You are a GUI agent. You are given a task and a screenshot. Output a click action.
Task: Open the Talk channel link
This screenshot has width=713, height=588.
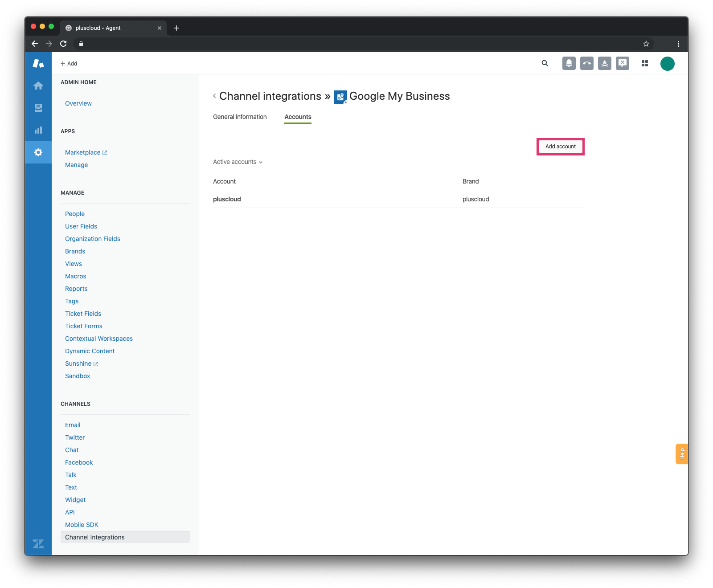[x=71, y=475]
